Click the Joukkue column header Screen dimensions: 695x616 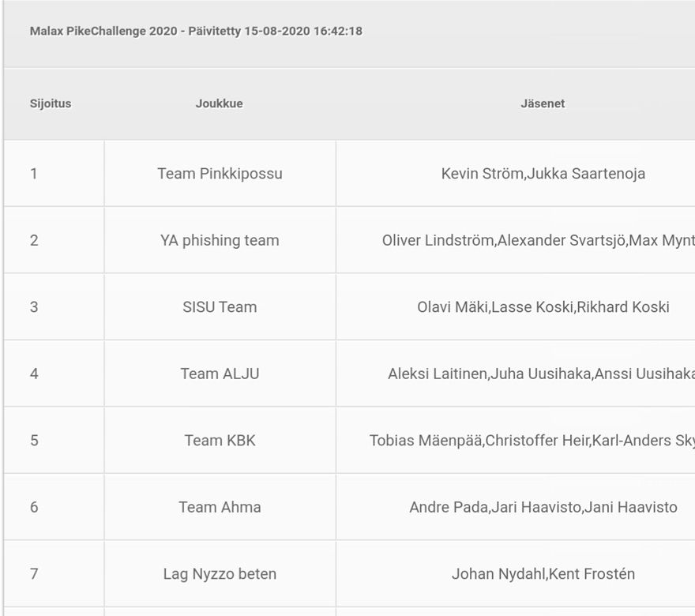point(220,103)
